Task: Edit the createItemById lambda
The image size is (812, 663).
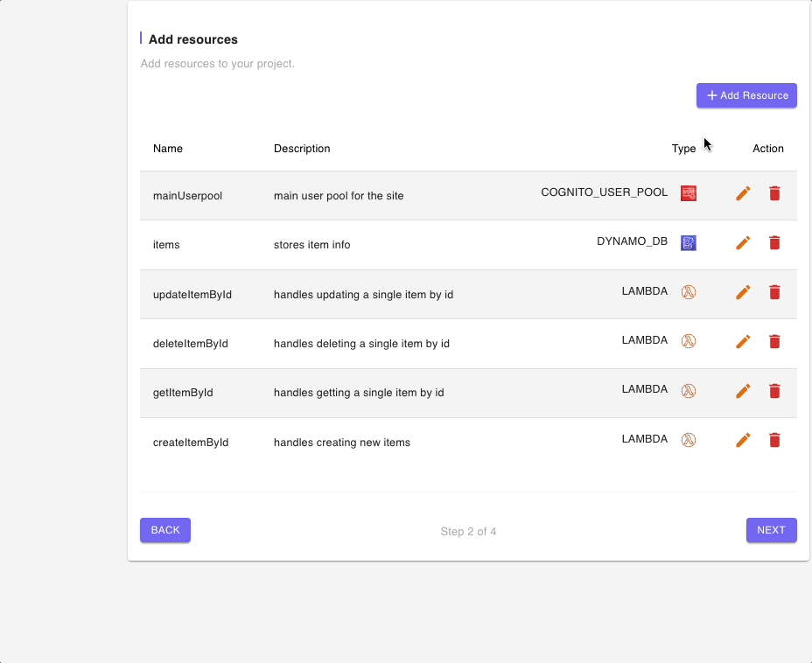Action: (x=743, y=440)
